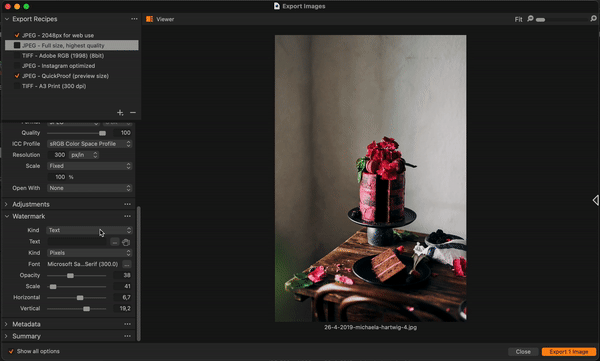Click the zoom out magnifier icon
This screenshot has height=361, width=600.
point(530,18)
